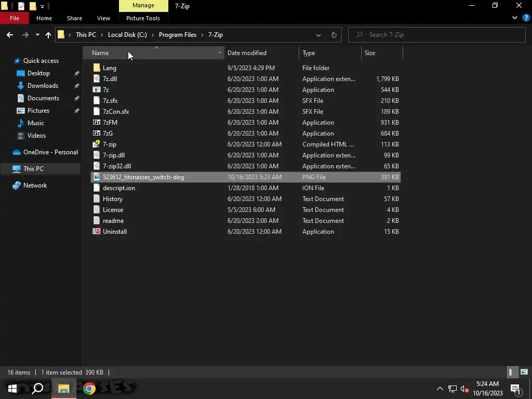The image size is (532, 399).
Task: Open Name column filter dropdown
Action: click(x=220, y=52)
